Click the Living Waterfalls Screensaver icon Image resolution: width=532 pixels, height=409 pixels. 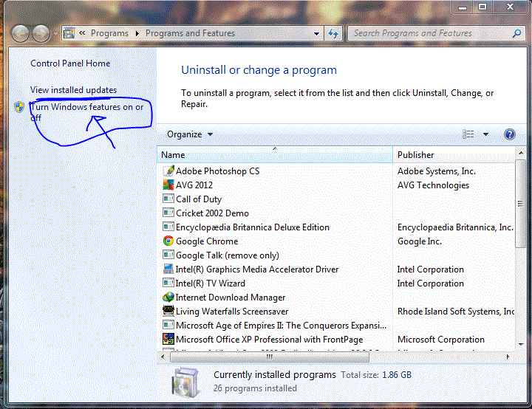tap(168, 311)
